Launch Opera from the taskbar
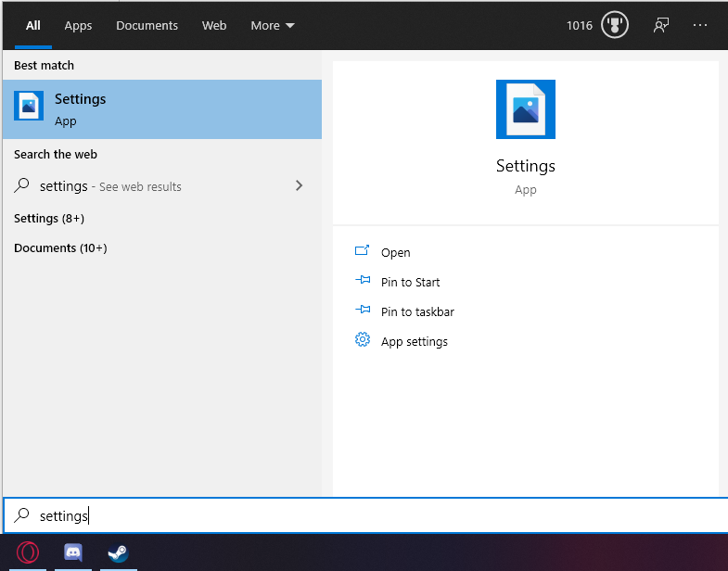This screenshot has width=728, height=571. (28, 552)
